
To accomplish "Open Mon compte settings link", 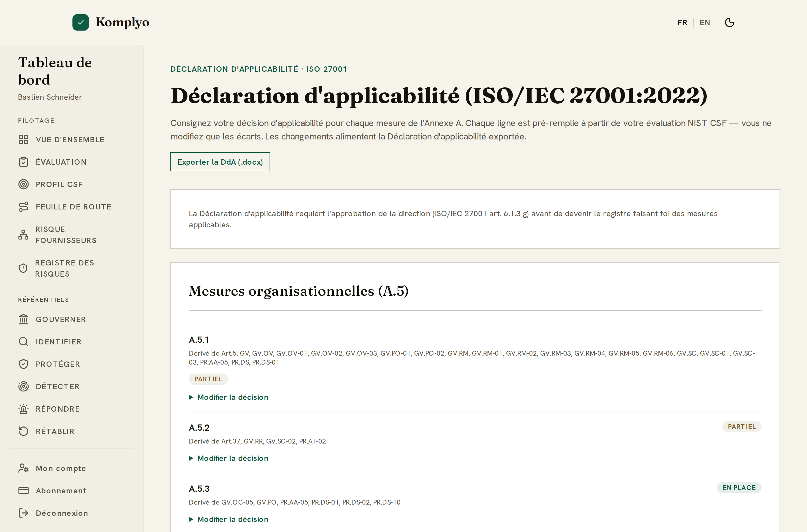I will point(61,468).
